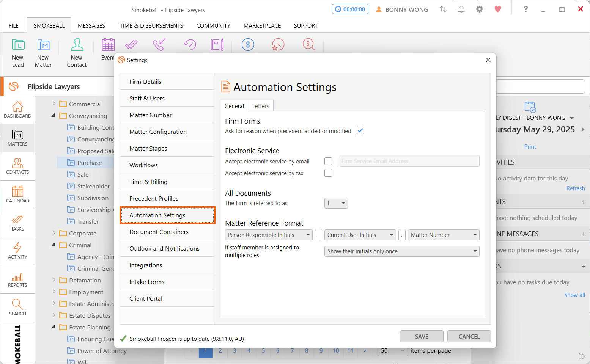The width and height of the screenshot is (590, 364).
Task: Open the MESSAGES ribbon tab
Action: tap(91, 25)
